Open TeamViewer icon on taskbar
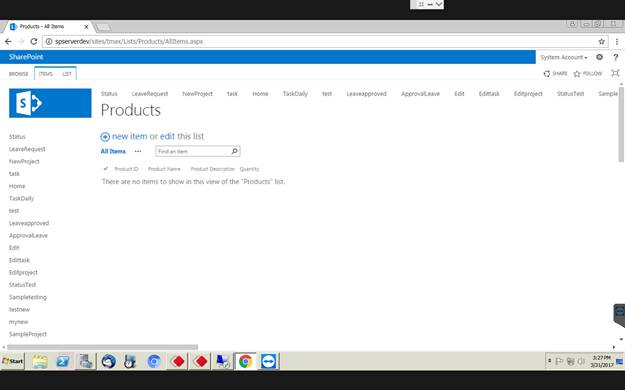Viewport: 625px width, 390px height. click(269, 361)
